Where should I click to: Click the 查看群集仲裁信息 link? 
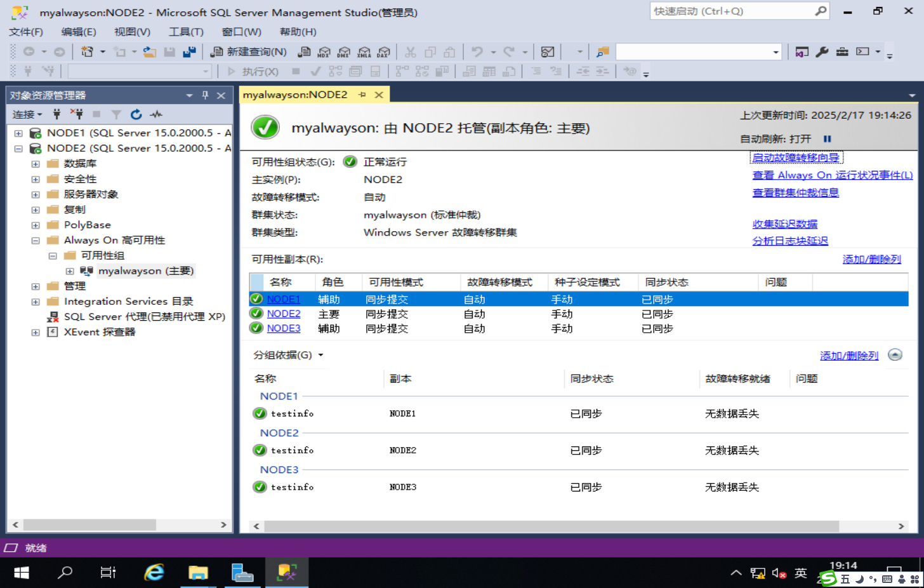click(x=796, y=192)
